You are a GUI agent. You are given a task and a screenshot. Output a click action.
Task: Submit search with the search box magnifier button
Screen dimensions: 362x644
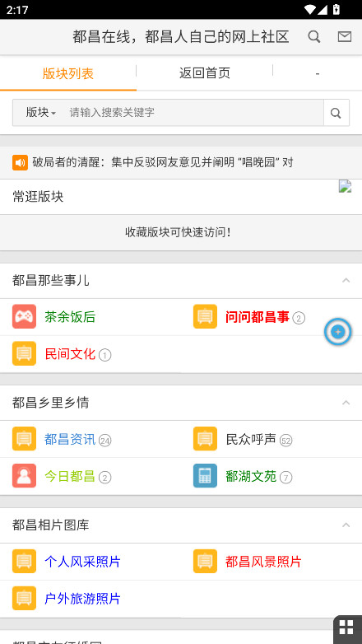(x=336, y=113)
